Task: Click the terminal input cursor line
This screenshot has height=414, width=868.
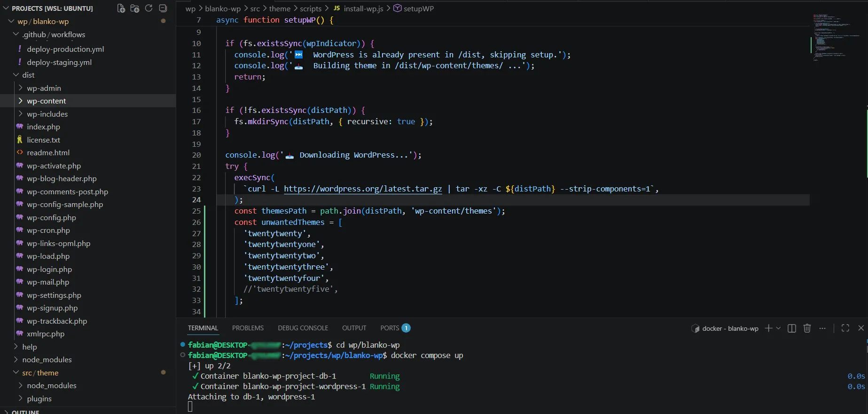Action: [190, 407]
